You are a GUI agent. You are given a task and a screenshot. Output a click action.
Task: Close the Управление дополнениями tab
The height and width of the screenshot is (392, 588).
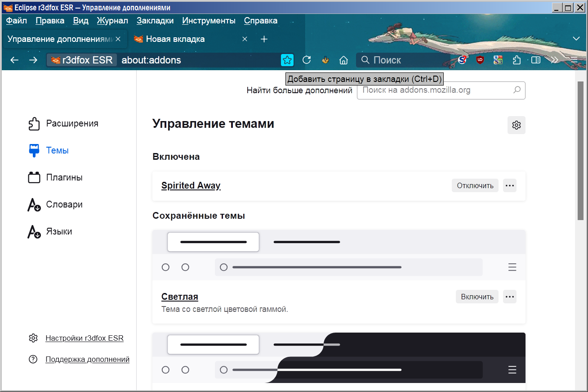pos(118,39)
